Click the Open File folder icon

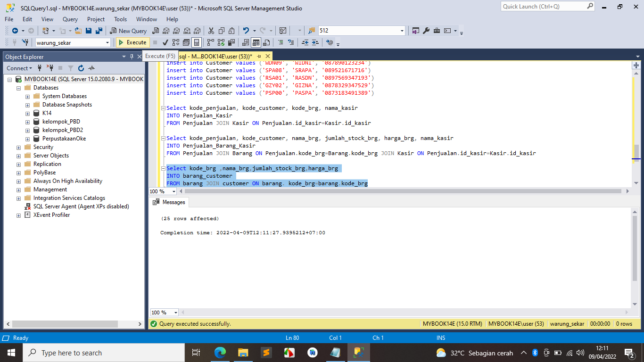click(78, 31)
